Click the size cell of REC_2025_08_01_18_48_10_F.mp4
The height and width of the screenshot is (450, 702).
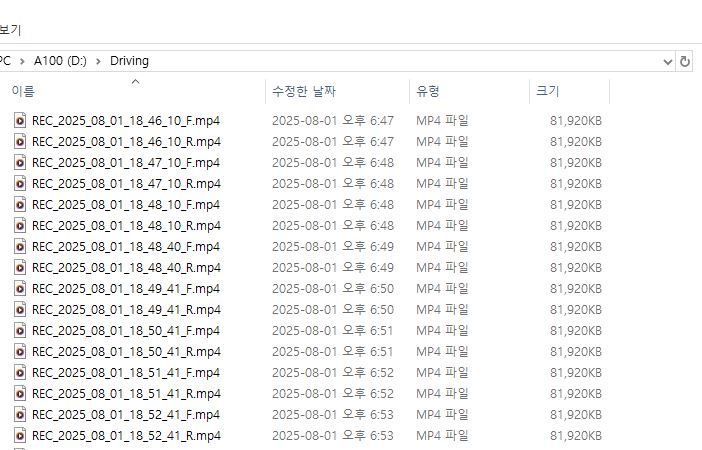pyautogui.click(x=576, y=205)
